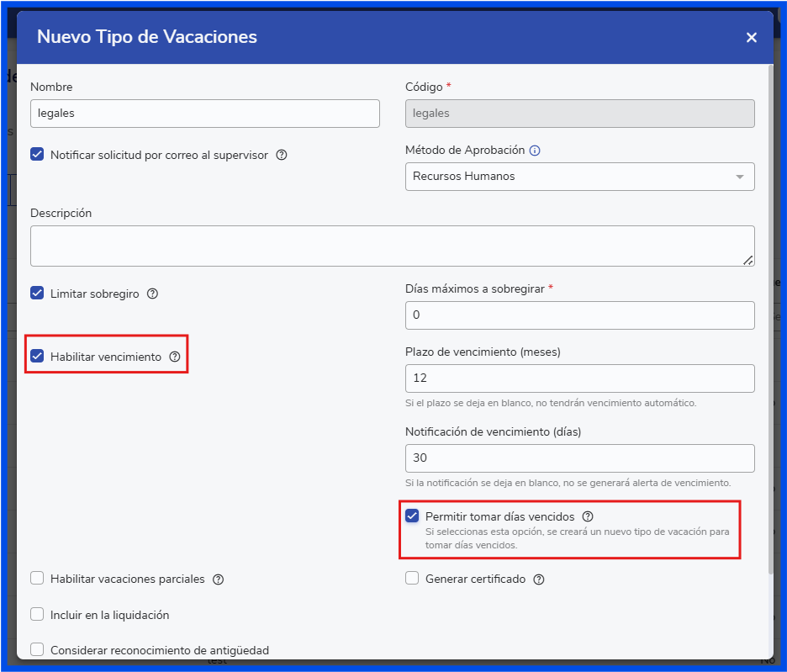This screenshot has height=672, width=787.
Task: Click help icon beside Habilitar vencimiento
Action: point(174,357)
